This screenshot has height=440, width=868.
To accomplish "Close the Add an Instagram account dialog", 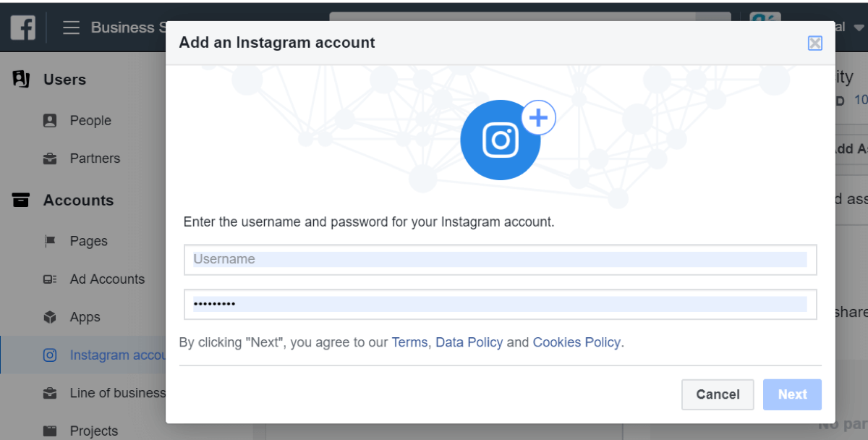I will (x=815, y=43).
